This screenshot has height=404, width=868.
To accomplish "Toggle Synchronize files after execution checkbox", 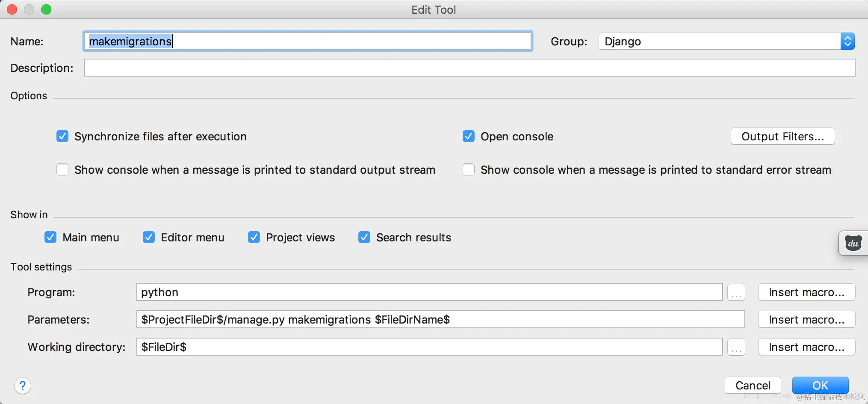I will tap(62, 137).
